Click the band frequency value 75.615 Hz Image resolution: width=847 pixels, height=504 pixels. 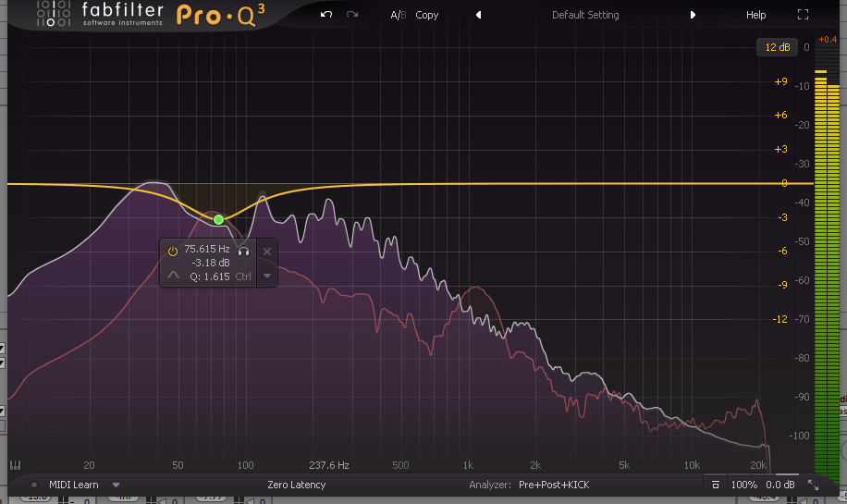click(207, 249)
